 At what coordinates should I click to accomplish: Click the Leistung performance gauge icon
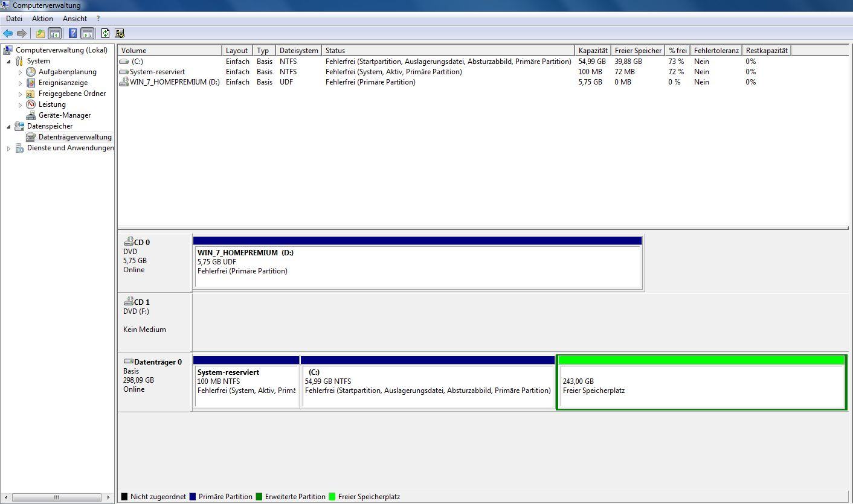[31, 104]
